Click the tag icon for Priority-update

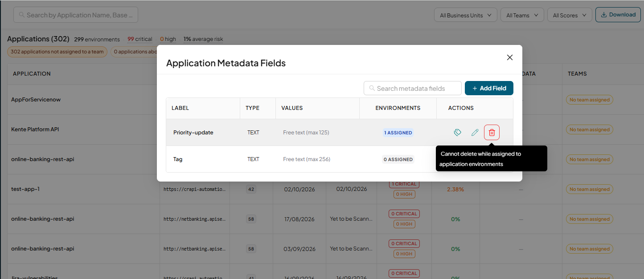457,133
